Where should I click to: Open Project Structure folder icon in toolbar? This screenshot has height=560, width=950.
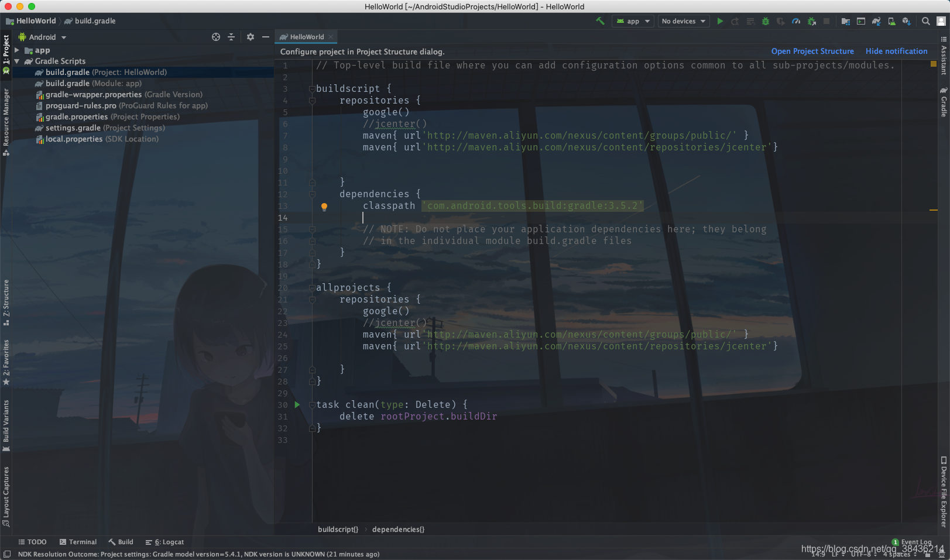click(x=846, y=21)
